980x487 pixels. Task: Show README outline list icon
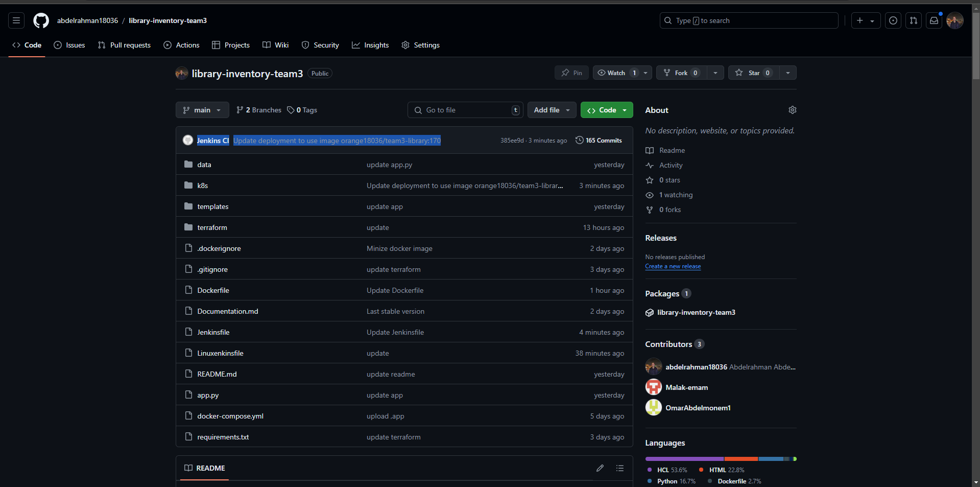(620, 468)
